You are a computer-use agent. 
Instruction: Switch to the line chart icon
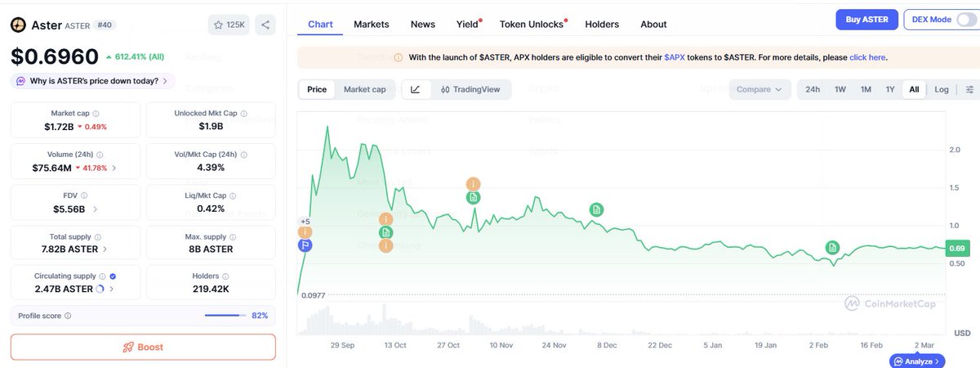[416, 89]
